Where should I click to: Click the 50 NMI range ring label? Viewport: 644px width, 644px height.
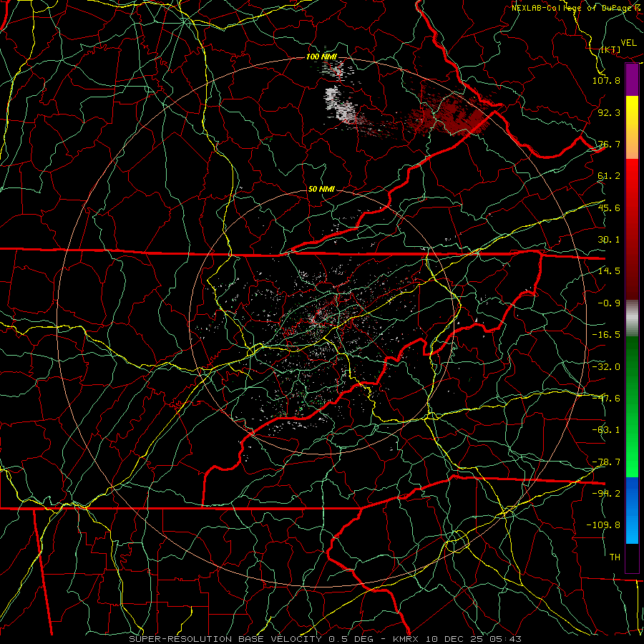pyautogui.click(x=321, y=190)
